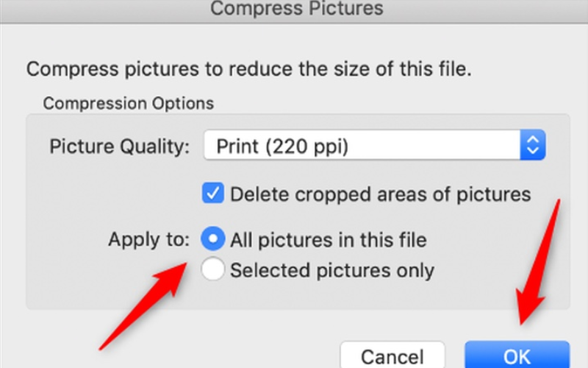This screenshot has height=368, width=588.
Task: Uncheck the Delete cropped areas checkbox
Action: point(213,194)
